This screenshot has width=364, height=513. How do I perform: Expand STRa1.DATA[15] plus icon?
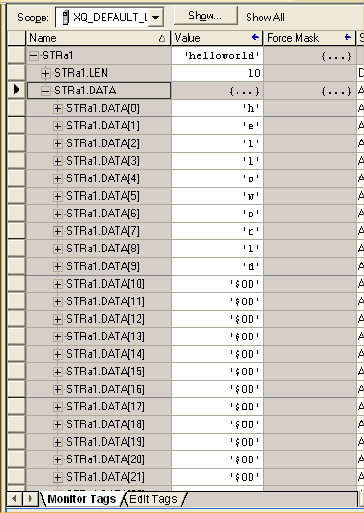(x=58, y=372)
